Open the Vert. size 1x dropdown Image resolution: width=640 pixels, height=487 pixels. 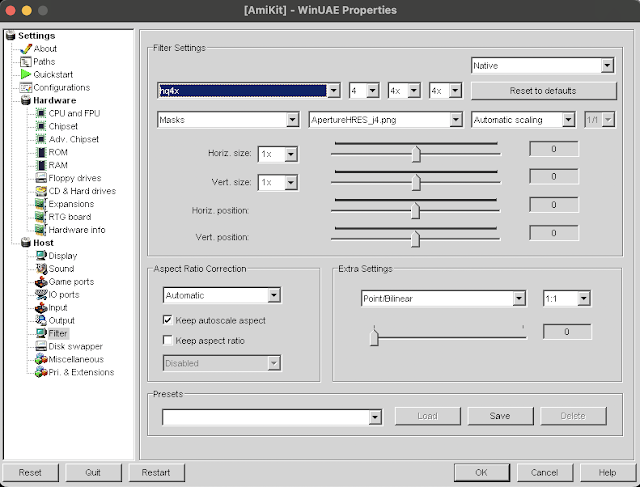point(291,182)
